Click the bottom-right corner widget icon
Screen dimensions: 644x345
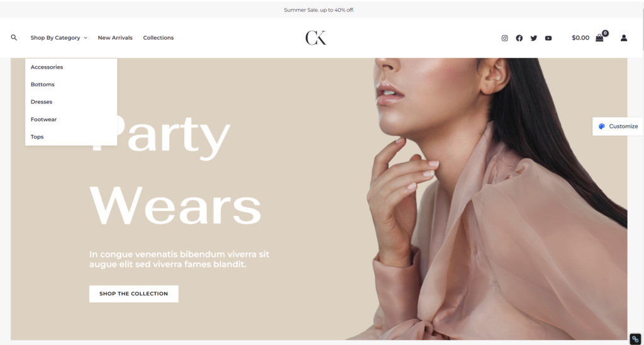pyautogui.click(x=635, y=339)
